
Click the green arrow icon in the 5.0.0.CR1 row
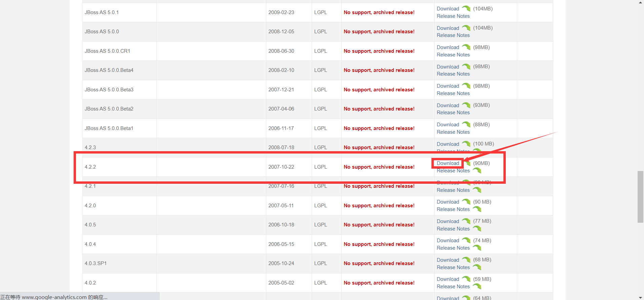click(x=466, y=47)
